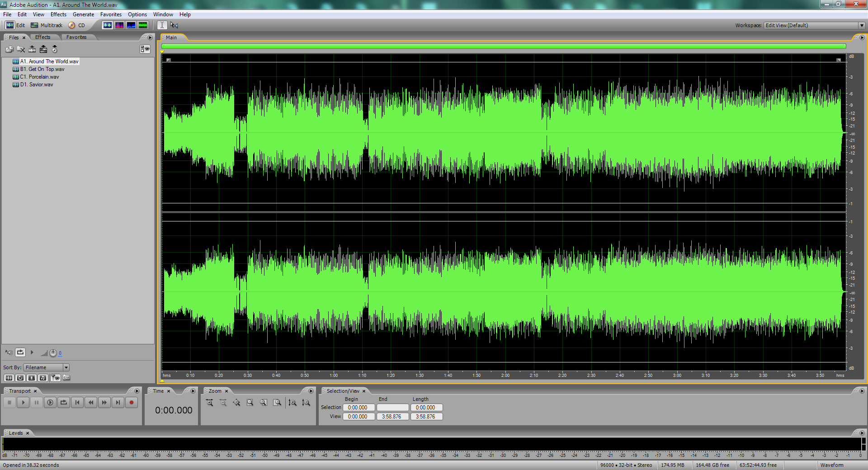The width and height of the screenshot is (868, 470).
Task: Toggle the Loop Play button in Files panel
Action: pos(20,352)
